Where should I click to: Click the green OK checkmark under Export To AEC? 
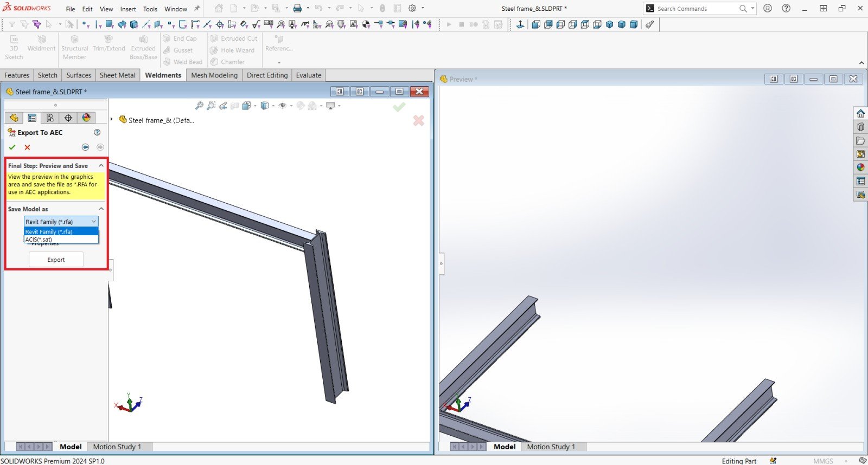pyautogui.click(x=12, y=147)
